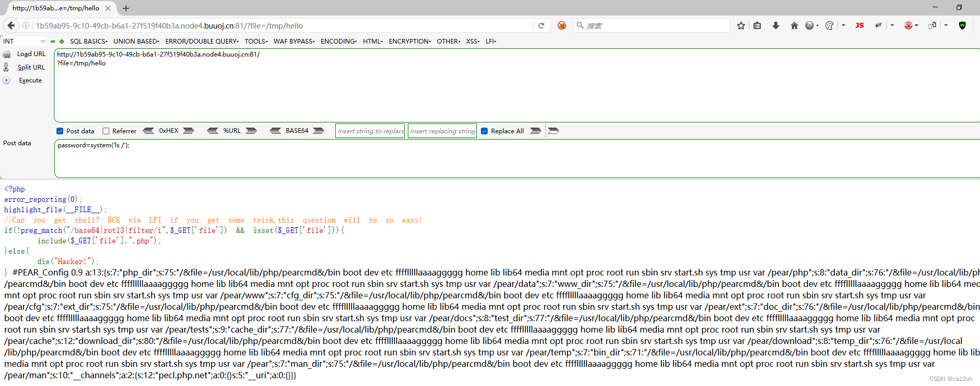Screen dimensions: 980x386
Task: Click the Split URL button
Action: click(x=31, y=67)
